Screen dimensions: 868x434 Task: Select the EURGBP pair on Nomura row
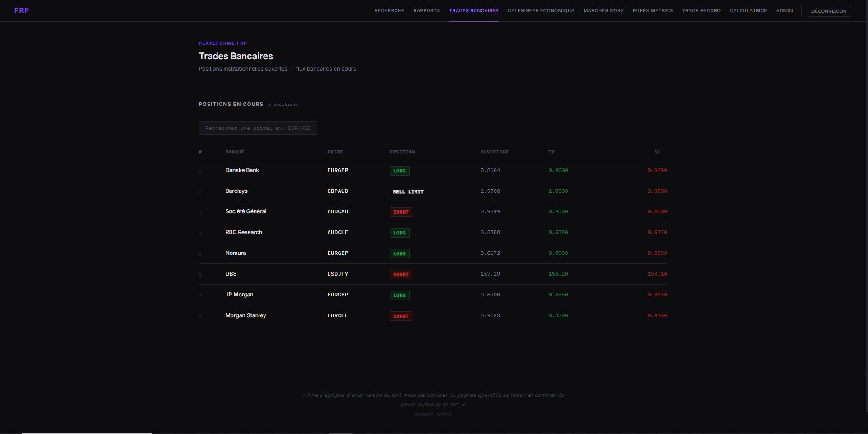click(337, 253)
